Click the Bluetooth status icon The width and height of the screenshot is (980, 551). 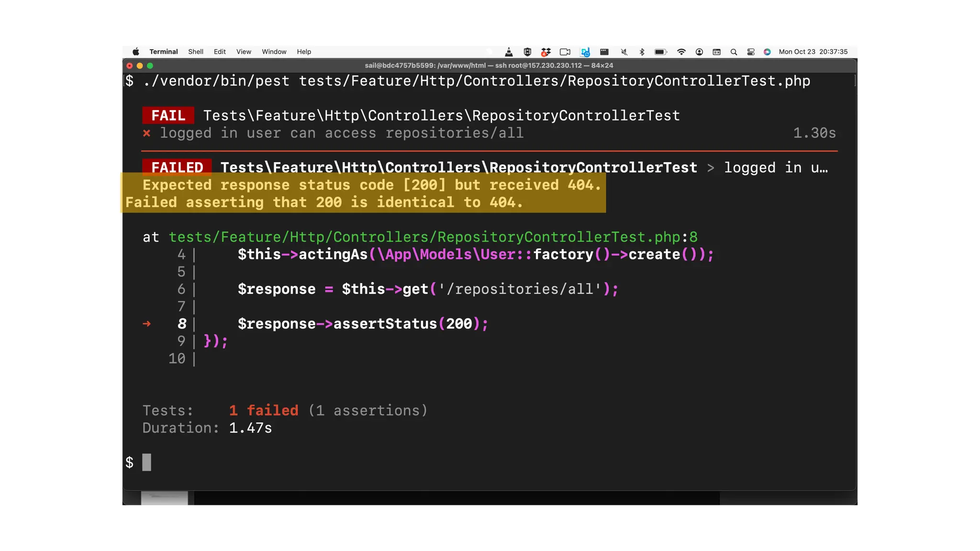(x=642, y=52)
